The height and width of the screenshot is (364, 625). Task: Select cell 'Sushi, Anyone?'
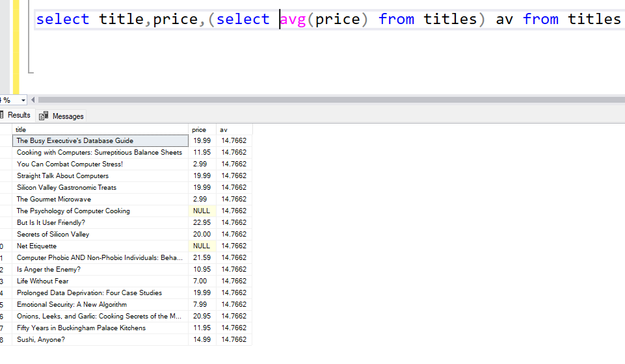tap(100, 340)
